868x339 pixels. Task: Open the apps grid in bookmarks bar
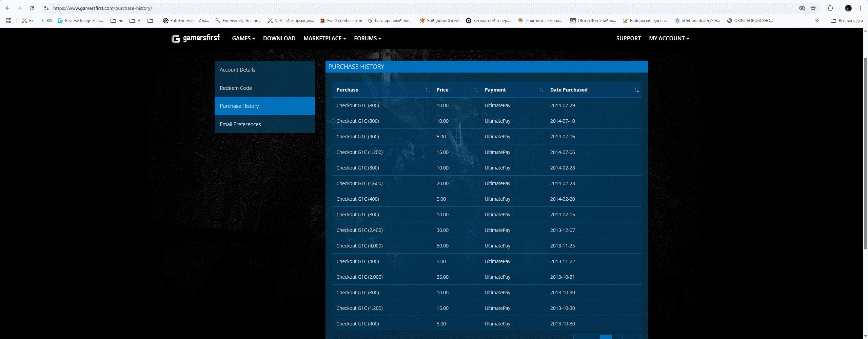click(9, 21)
